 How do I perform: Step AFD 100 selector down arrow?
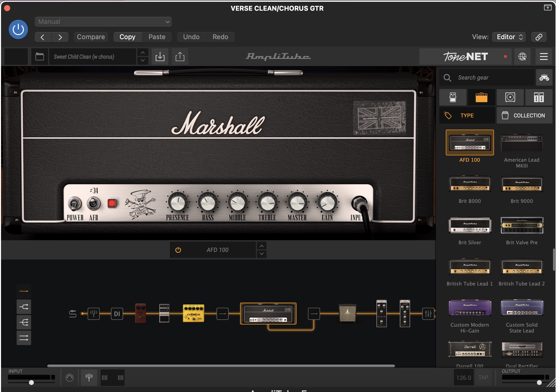pyautogui.click(x=262, y=254)
